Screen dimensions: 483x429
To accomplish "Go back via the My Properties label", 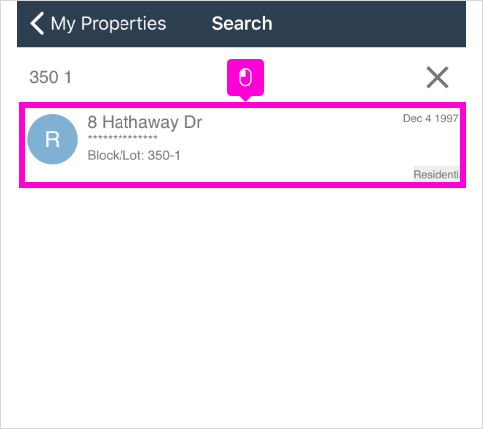I will 108,24.
